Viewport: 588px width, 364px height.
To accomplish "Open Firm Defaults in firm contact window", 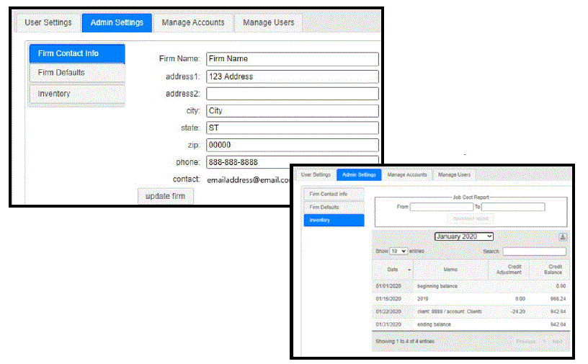I will tap(77, 73).
